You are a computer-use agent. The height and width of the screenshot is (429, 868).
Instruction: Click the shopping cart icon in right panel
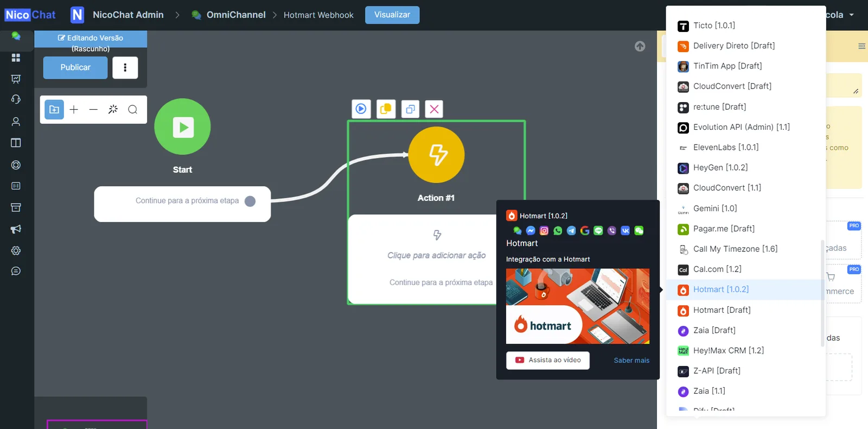click(x=831, y=277)
